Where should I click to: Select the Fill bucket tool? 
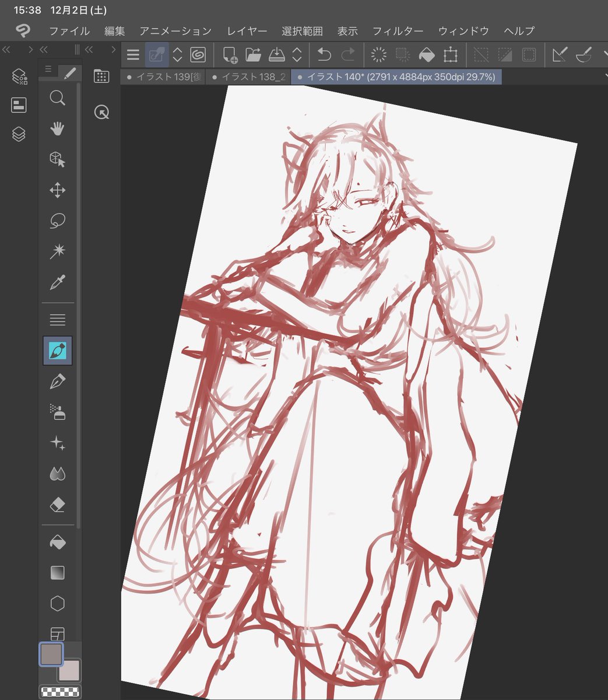57,542
